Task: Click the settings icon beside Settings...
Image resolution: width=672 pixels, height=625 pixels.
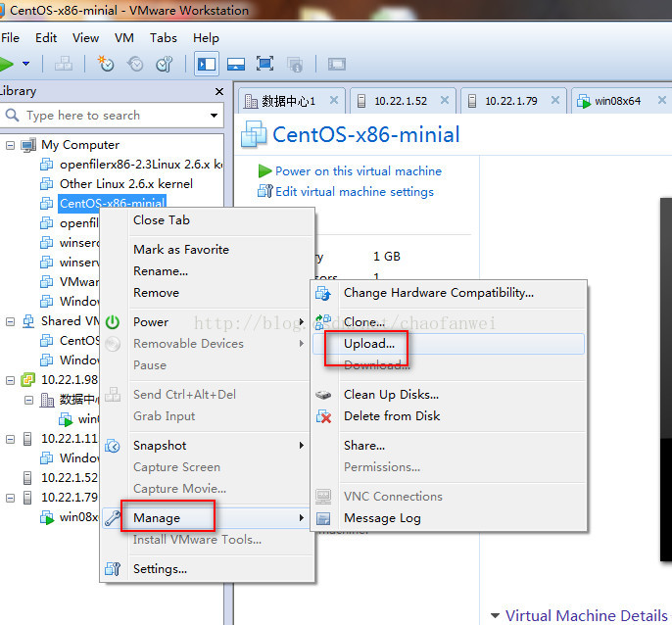Action: pos(113,569)
